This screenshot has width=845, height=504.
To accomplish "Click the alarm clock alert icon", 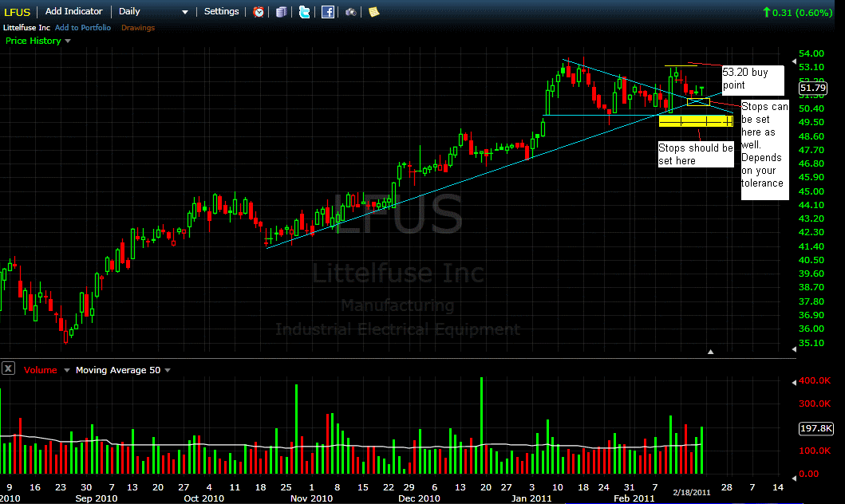I will click(x=259, y=12).
